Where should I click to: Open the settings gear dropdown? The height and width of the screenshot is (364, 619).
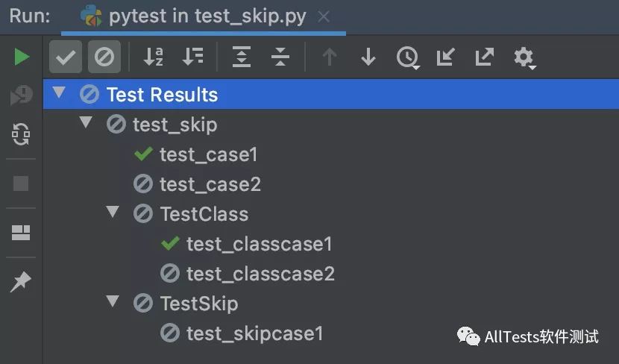pyautogui.click(x=524, y=57)
